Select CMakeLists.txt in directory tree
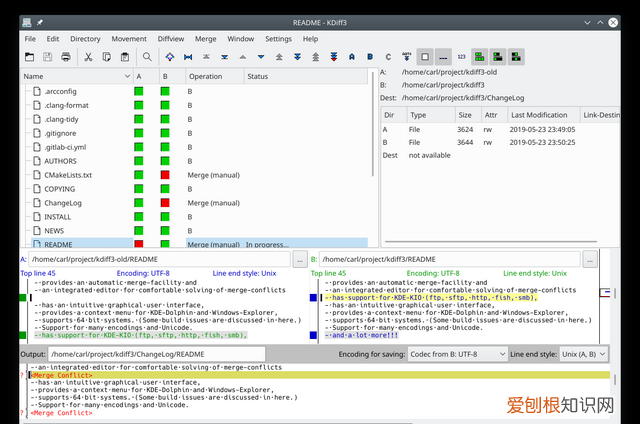 click(x=68, y=175)
